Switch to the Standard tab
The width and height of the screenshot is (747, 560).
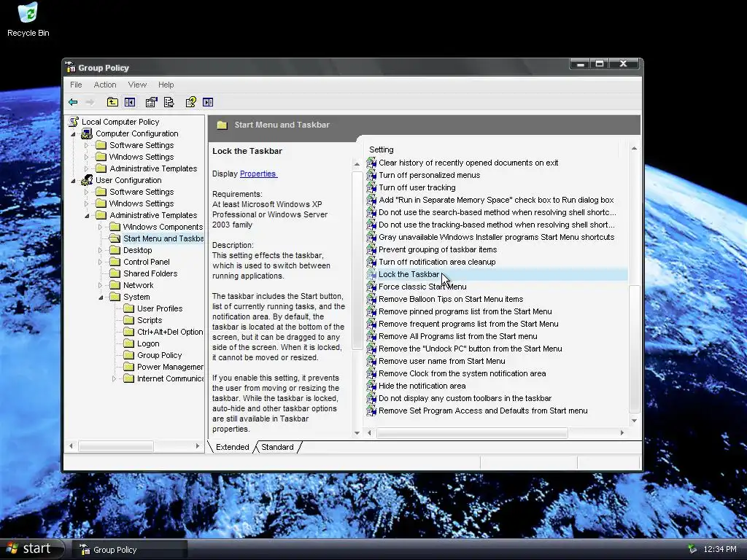277,447
